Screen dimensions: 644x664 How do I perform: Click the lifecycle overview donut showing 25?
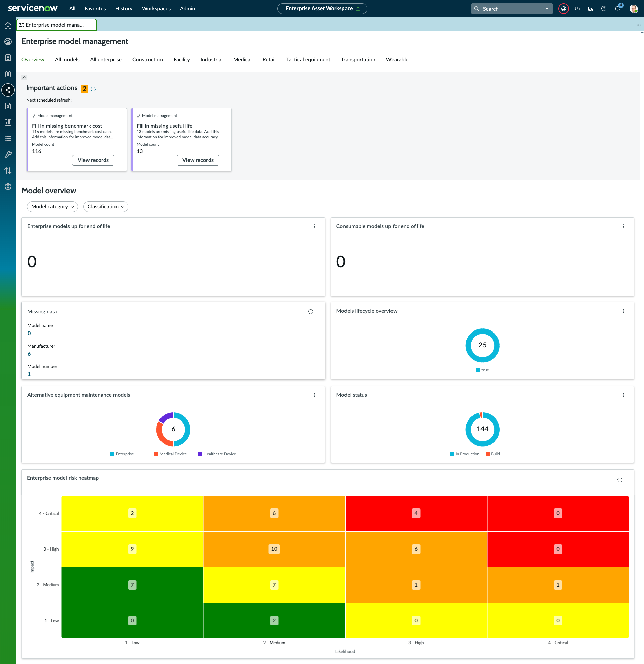(x=482, y=345)
